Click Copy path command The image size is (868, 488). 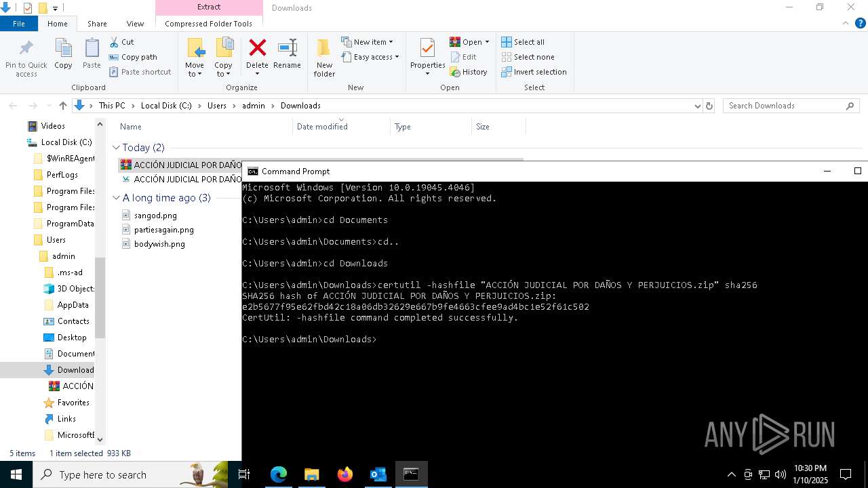(x=133, y=57)
